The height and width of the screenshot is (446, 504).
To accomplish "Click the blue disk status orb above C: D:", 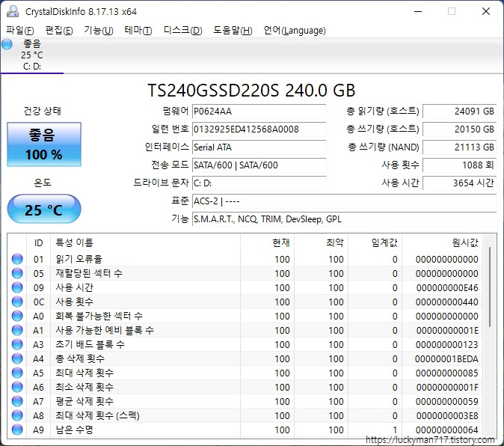I will [7, 44].
